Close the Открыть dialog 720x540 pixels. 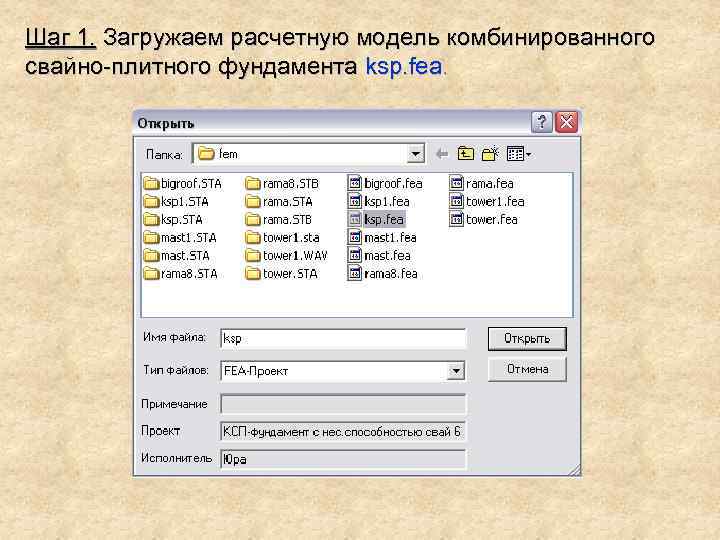pyautogui.click(x=567, y=122)
